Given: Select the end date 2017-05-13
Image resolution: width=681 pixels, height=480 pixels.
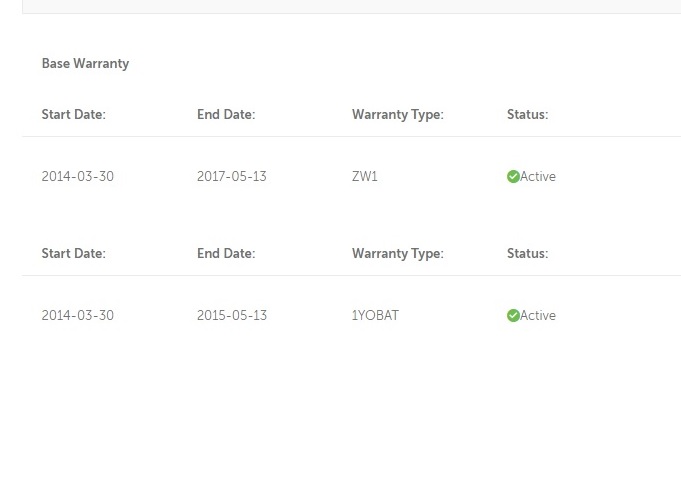Looking at the screenshot, I should (232, 177).
